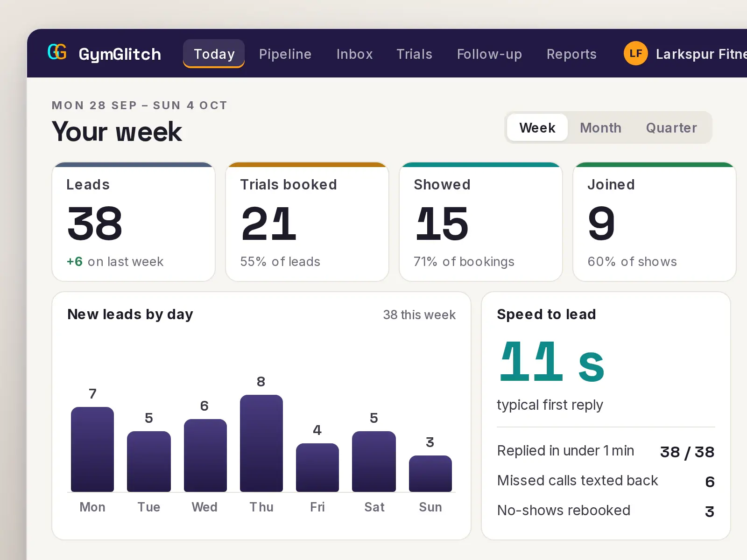Open the Pipeline tab

[285, 54]
